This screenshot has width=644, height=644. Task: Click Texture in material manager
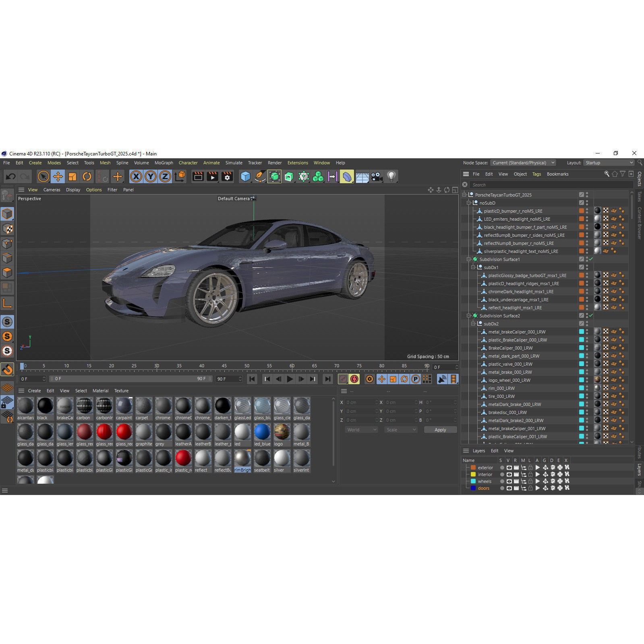click(x=121, y=391)
